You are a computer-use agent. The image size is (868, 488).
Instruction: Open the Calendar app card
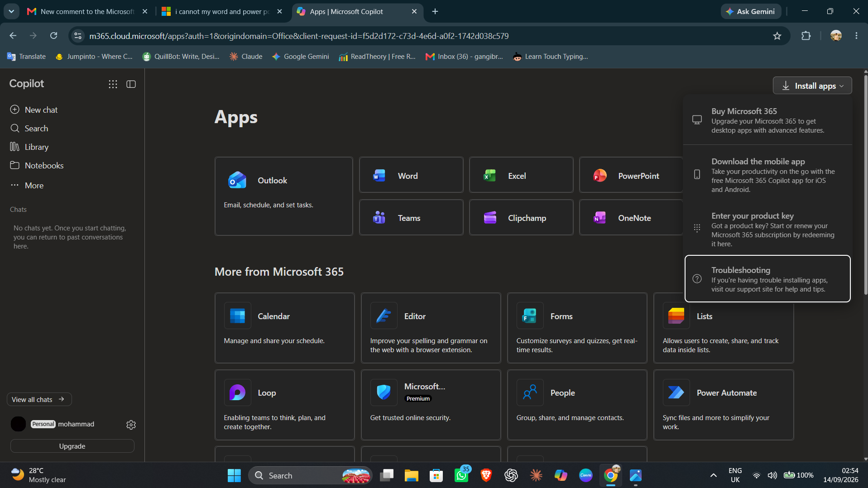tap(284, 328)
